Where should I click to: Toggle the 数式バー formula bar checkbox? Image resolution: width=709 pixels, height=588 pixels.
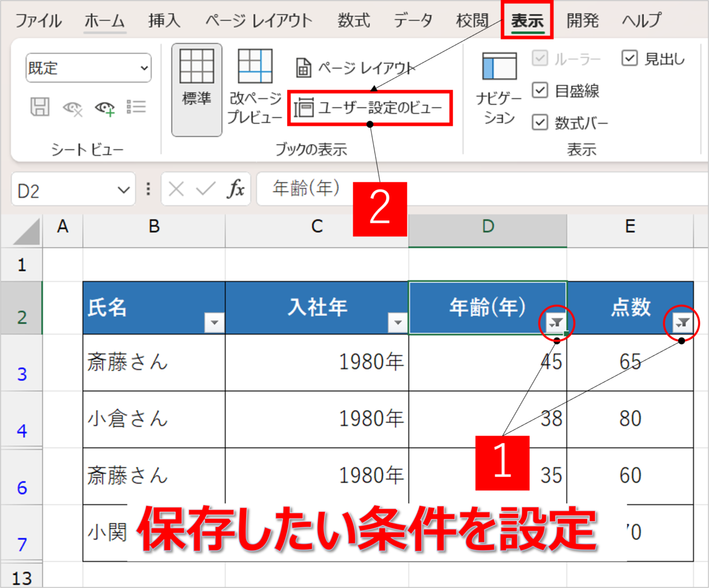point(540,122)
